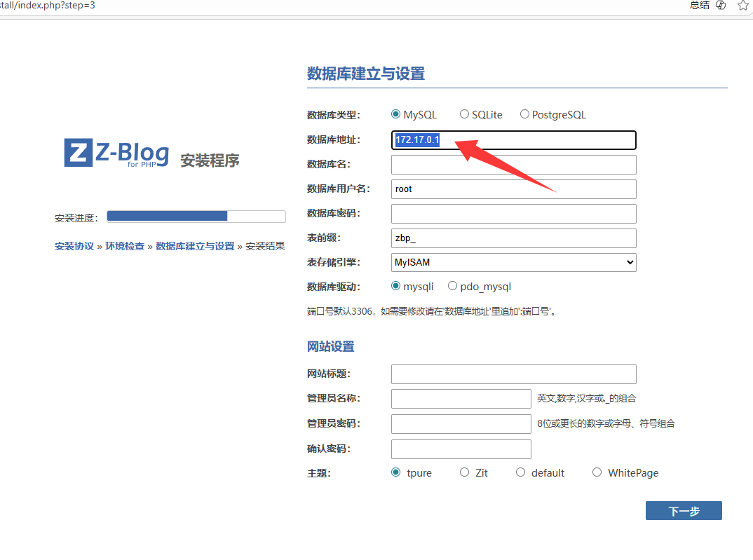The width and height of the screenshot is (753, 560).
Task: Click the 数据库类型 label
Action: [333, 115]
